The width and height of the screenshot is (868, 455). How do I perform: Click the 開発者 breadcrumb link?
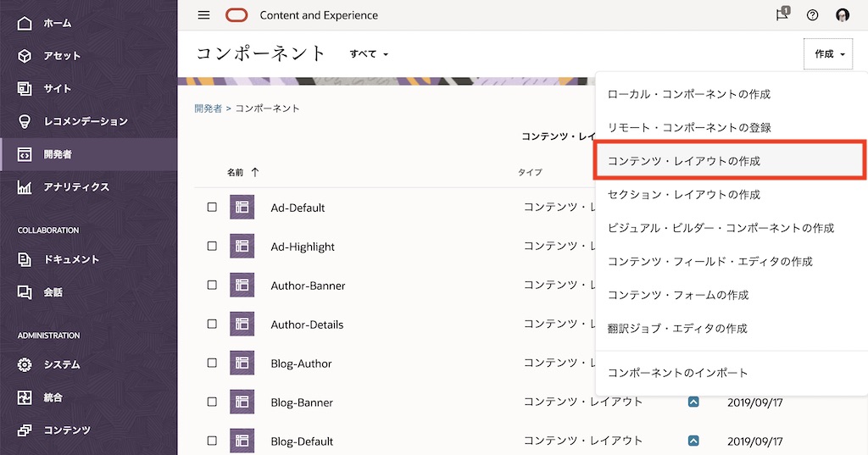208,108
